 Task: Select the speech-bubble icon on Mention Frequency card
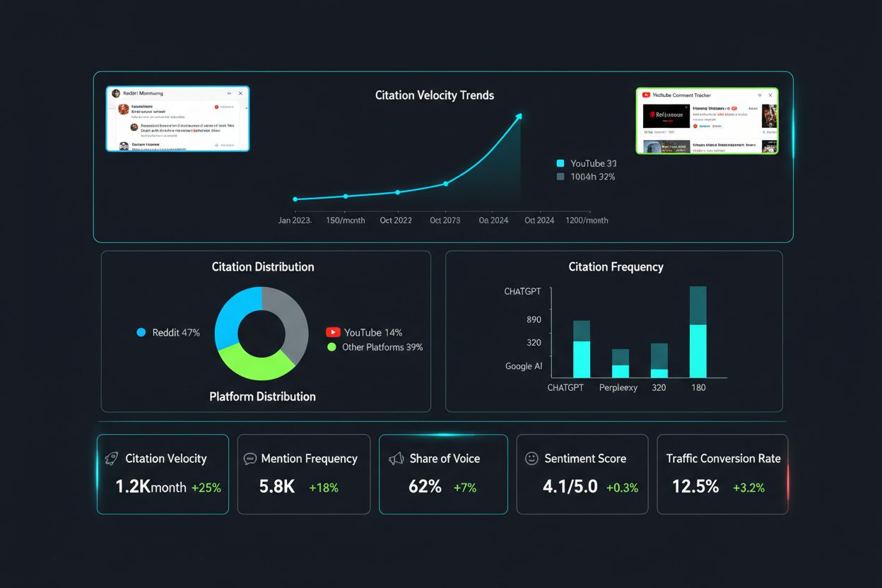251,459
